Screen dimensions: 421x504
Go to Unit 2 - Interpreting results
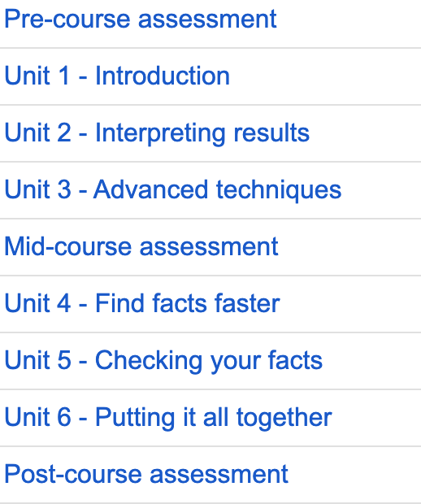coord(157,133)
